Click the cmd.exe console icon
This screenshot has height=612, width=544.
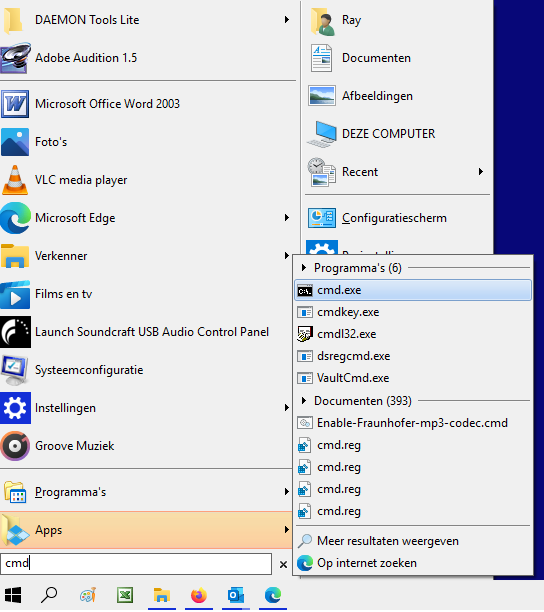click(305, 291)
